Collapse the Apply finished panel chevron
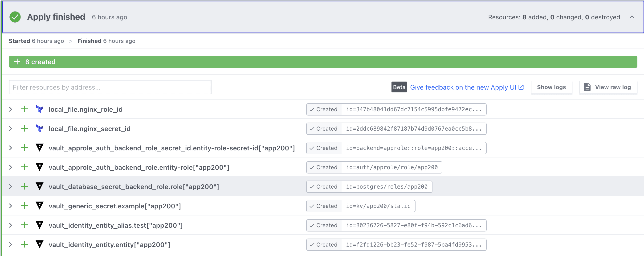644x256 pixels. tap(632, 17)
